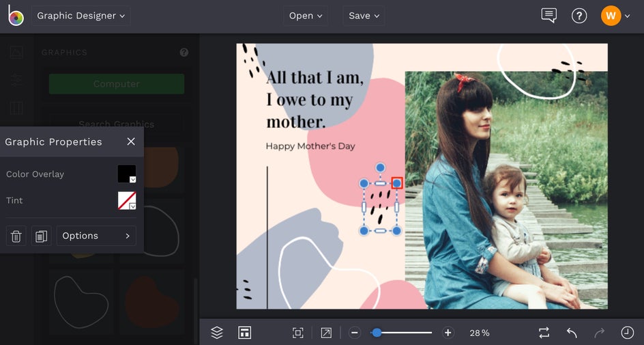644x345 pixels.
Task: Click the top-right resize handle of selection
Action: [x=397, y=183]
